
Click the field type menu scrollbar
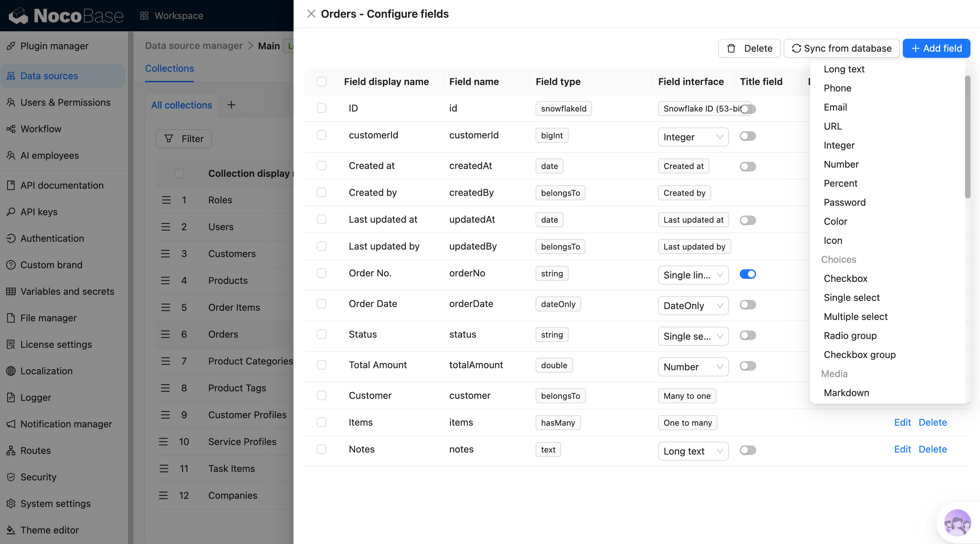[967, 137]
